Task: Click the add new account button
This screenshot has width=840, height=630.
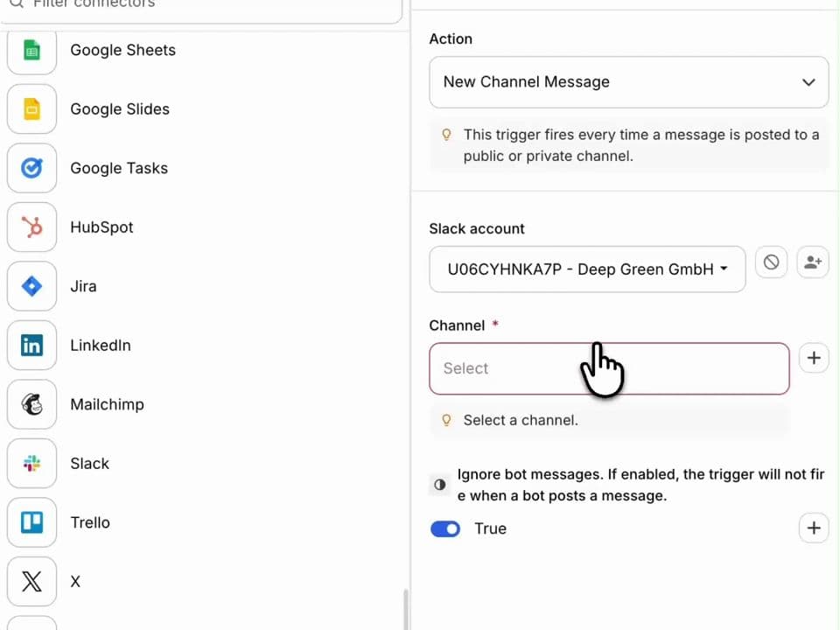Action: pos(813,262)
